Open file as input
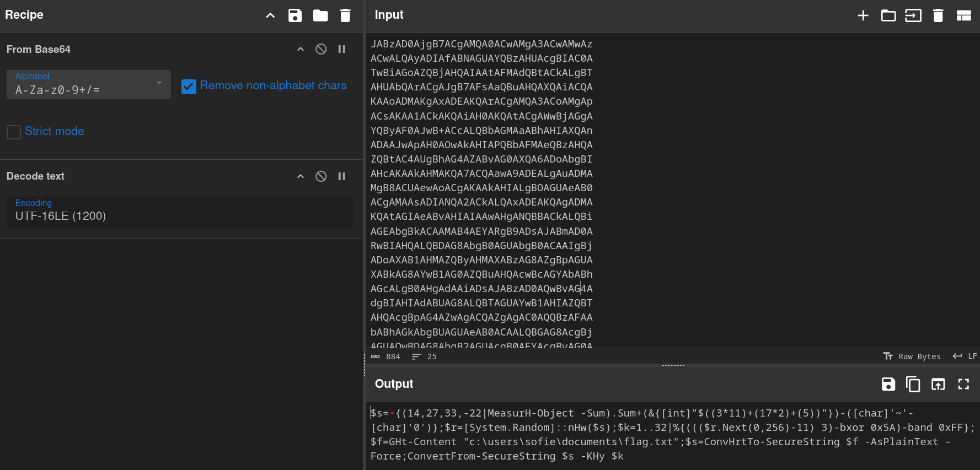The width and height of the screenshot is (980, 470). click(913, 15)
